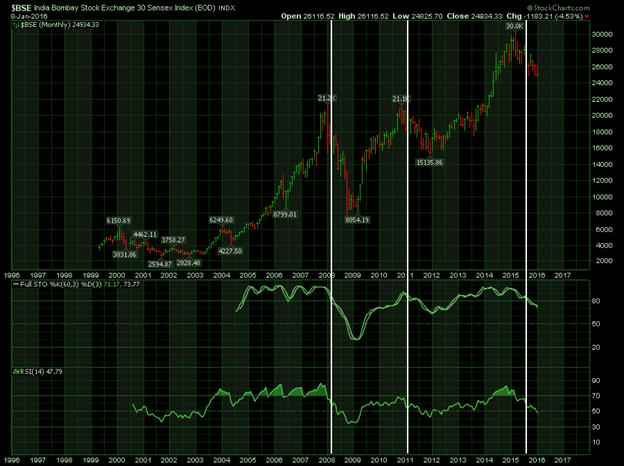Click the 12000 price axis label
The image size is (624, 466).
[602, 180]
